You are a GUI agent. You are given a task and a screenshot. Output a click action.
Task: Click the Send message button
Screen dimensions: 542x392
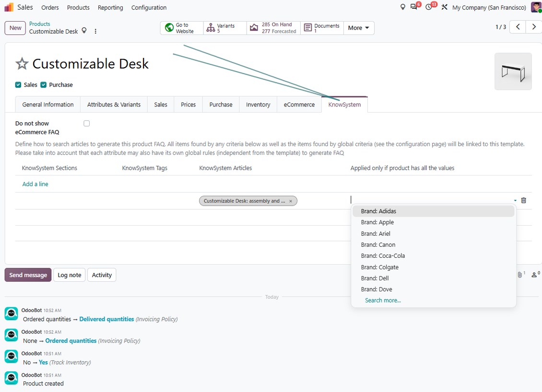(x=28, y=275)
